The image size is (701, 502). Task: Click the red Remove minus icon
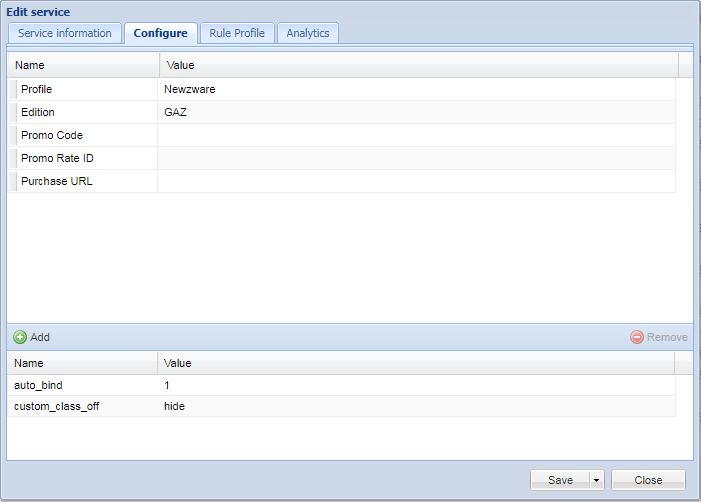(637, 338)
